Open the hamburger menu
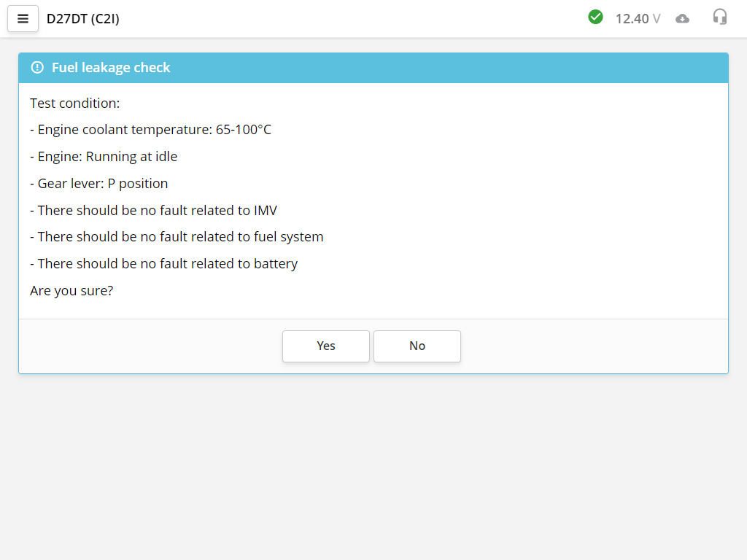 coord(23,19)
